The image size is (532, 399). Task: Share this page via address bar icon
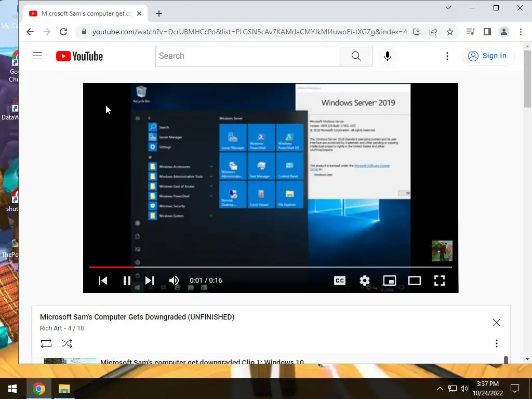433,32
